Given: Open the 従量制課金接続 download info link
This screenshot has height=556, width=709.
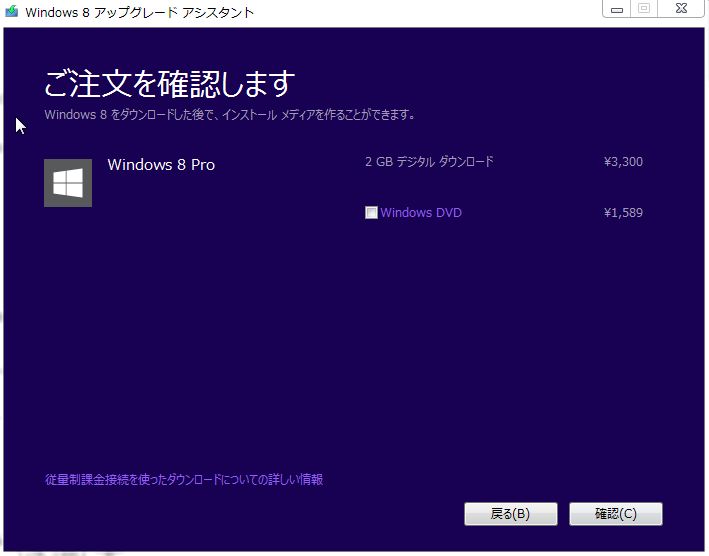Looking at the screenshot, I should [x=184, y=479].
